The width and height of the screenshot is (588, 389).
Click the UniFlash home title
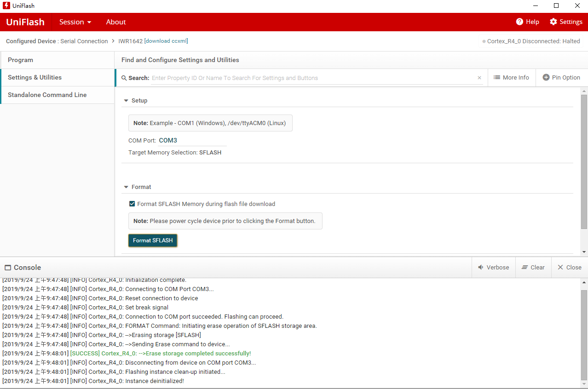coord(25,22)
